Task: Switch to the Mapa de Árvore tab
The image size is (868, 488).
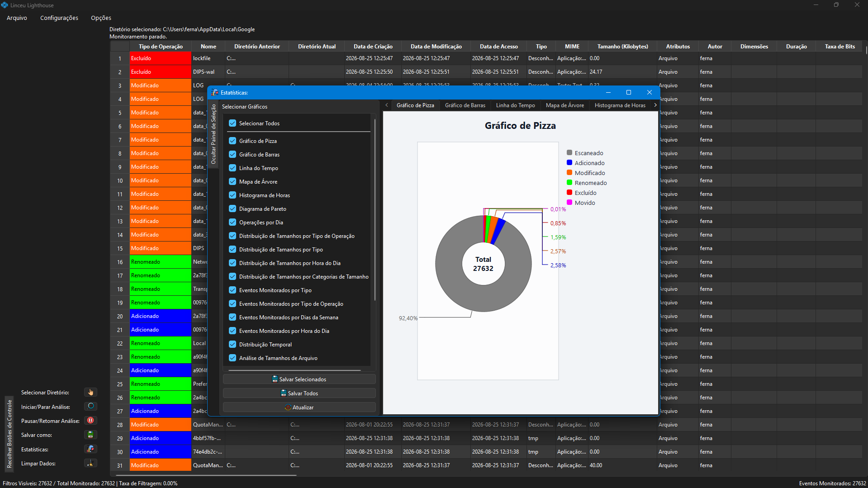Action: tap(564, 105)
